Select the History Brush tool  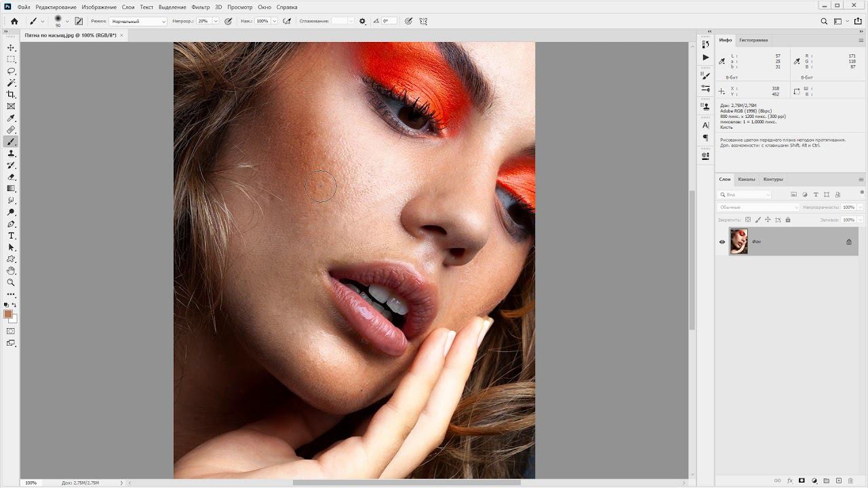11,165
